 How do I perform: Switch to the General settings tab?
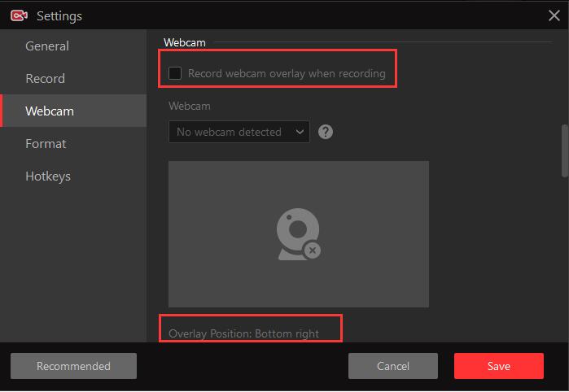tap(47, 46)
